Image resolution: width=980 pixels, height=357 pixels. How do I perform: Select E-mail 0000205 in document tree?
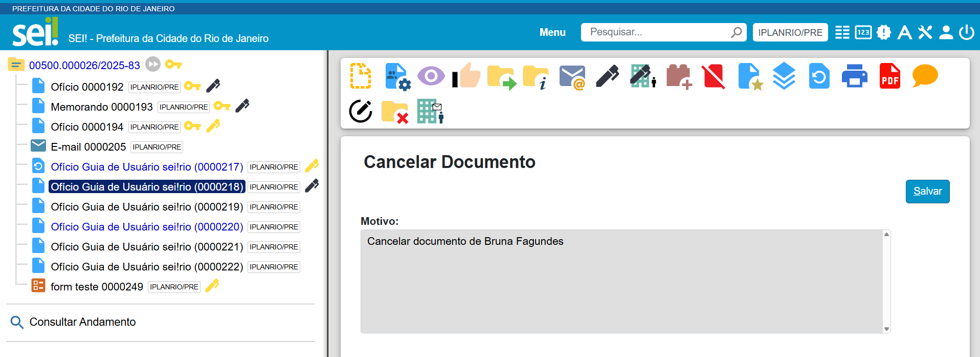[x=88, y=147]
